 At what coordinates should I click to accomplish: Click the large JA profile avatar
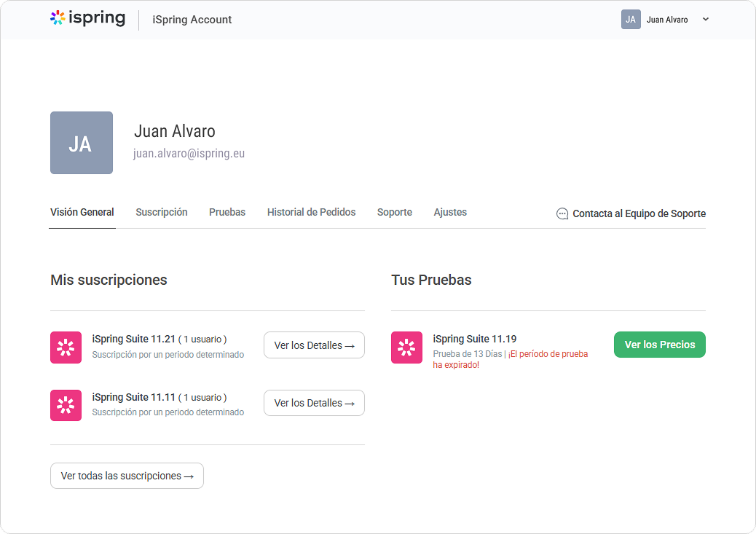(x=82, y=143)
